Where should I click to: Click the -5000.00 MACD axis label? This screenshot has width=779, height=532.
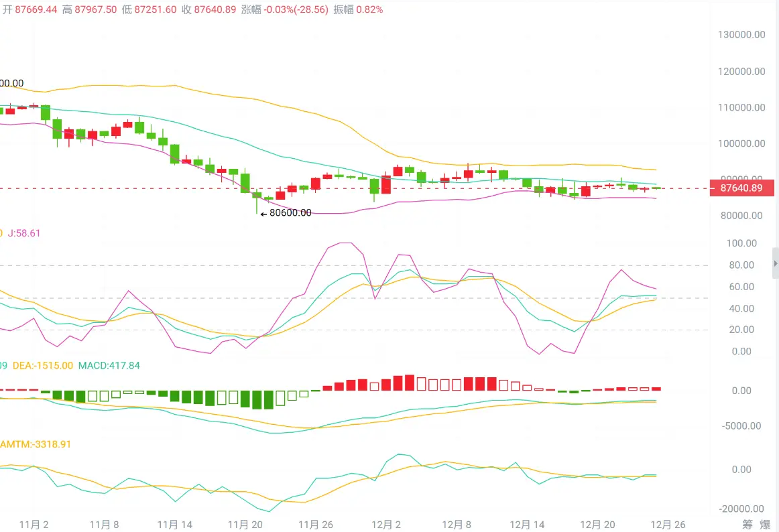point(741,426)
